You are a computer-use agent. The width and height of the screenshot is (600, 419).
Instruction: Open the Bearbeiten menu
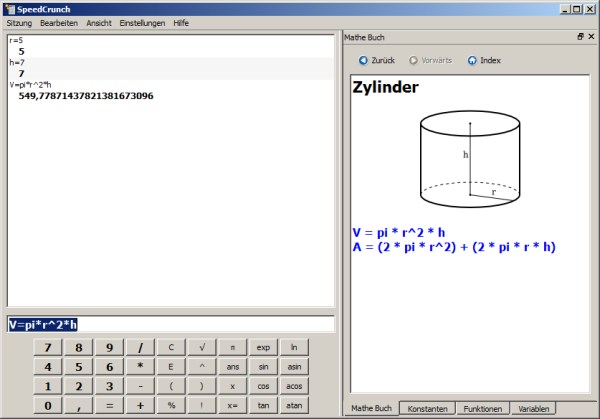click(x=59, y=23)
